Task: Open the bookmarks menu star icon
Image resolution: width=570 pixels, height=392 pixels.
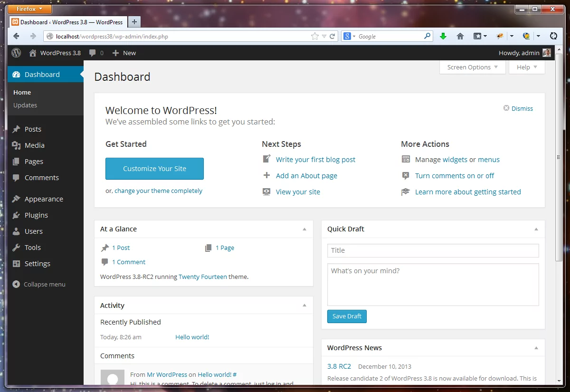Action: pyautogui.click(x=477, y=36)
